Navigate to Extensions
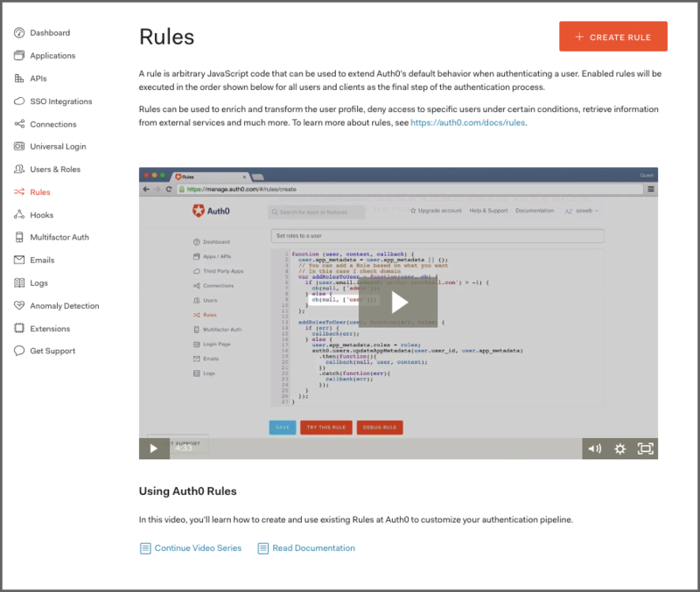Viewport: 700px width, 592px height. point(50,328)
